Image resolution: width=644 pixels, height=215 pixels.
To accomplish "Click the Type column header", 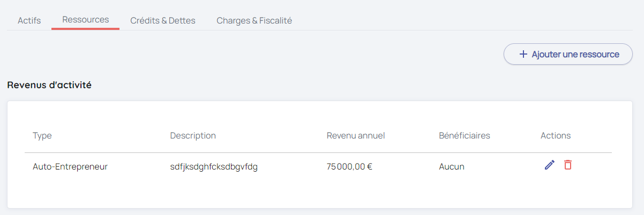I will [42, 136].
